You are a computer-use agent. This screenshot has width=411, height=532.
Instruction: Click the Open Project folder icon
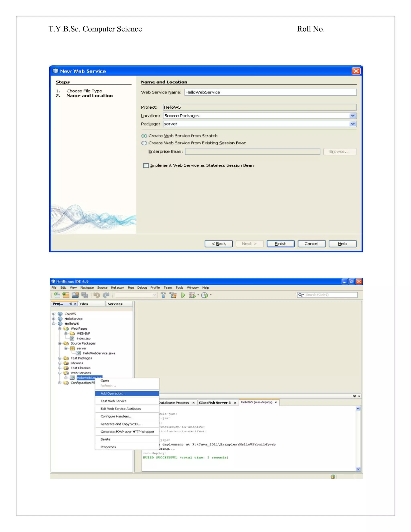pyautogui.click(x=75, y=295)
